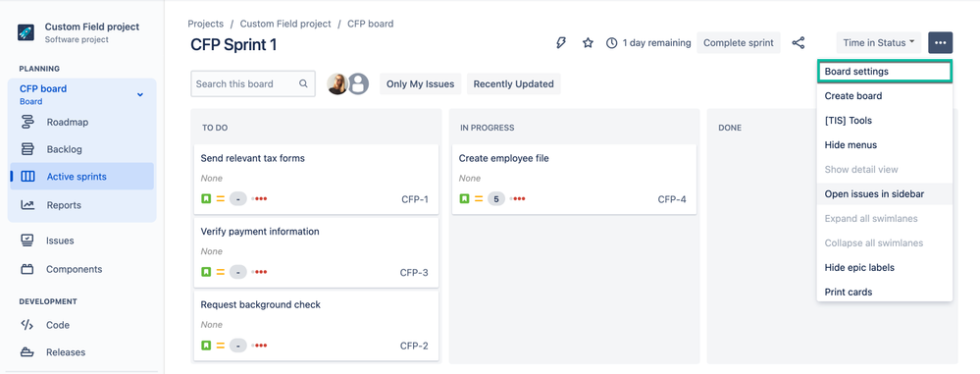Toggle the Recently Updated filter
The width and height of the screenshot is (980, 374).
[x=513, y=83]
